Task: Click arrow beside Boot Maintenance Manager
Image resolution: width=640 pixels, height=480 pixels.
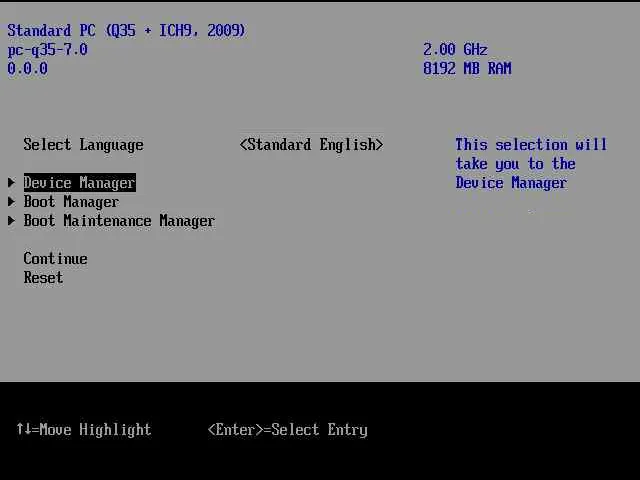Action: click(11, 221)
